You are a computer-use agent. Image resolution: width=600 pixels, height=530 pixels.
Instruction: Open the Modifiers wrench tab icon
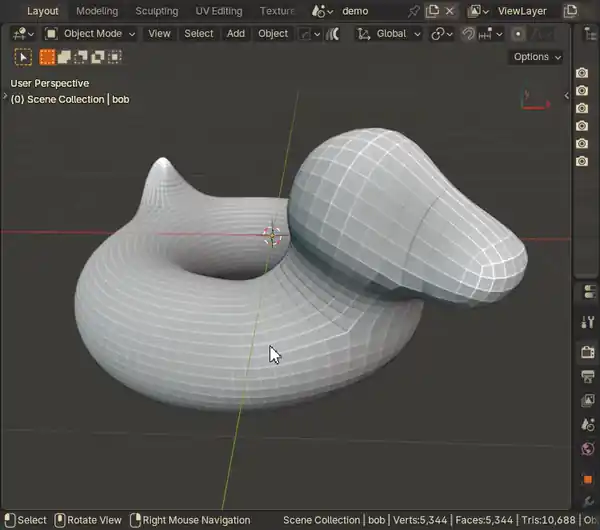pos(589,501)
